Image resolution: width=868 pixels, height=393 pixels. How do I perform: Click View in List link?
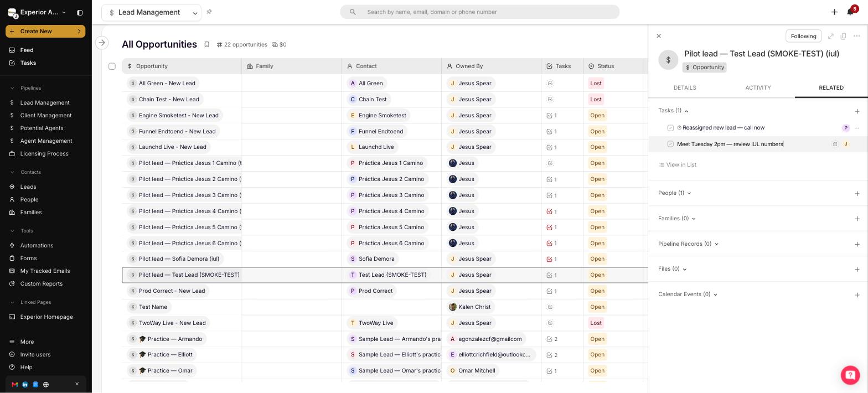(678, 165)
